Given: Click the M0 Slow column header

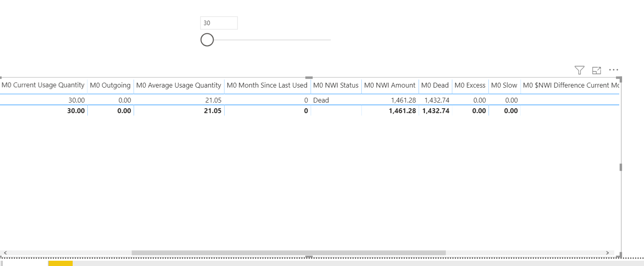Looking at the screenshot, I should click(504, 85).
